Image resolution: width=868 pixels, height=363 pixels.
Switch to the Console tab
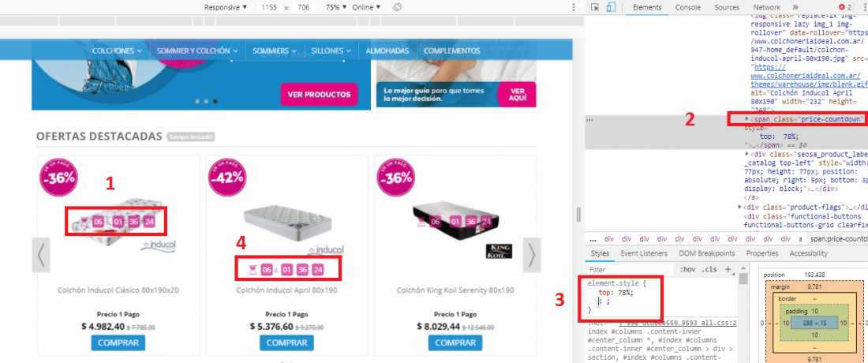pyautogui.click(x=687, y=7)
